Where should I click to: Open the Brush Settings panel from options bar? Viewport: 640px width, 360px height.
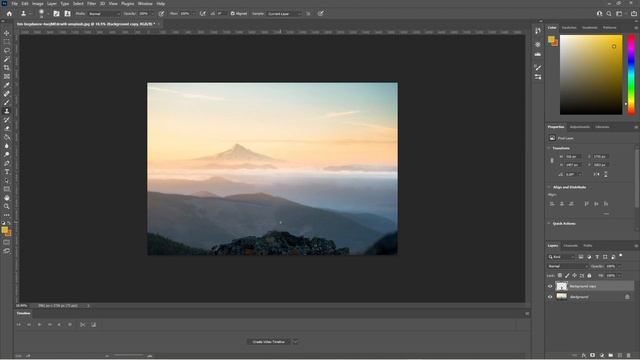56,13
